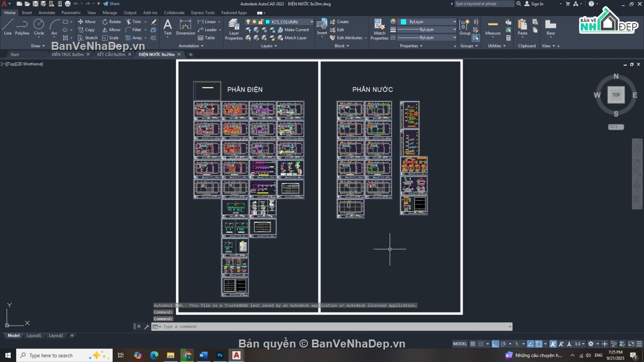
Task: Expand the ByLayer object color dropdown
Action: point(455,22)
